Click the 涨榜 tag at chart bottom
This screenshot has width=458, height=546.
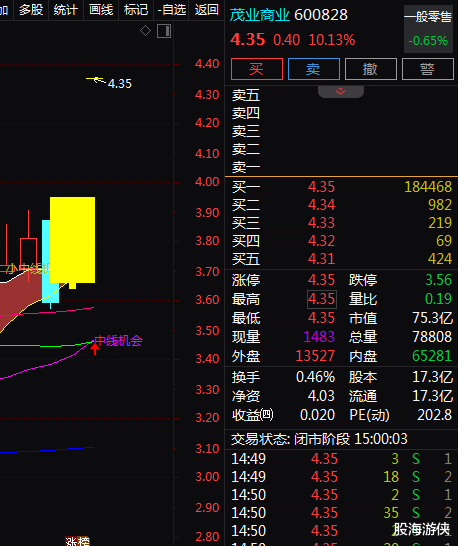pos(77,541)
